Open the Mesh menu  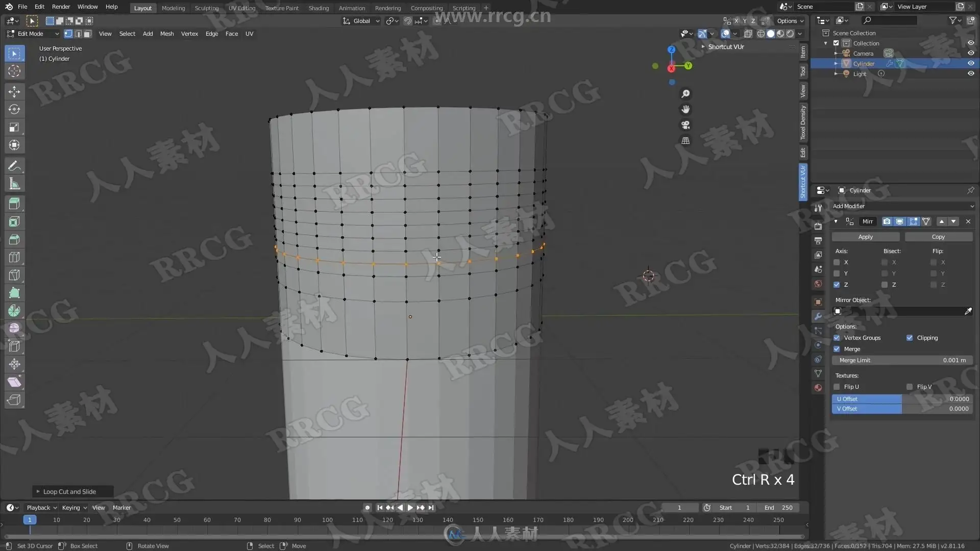167,34
